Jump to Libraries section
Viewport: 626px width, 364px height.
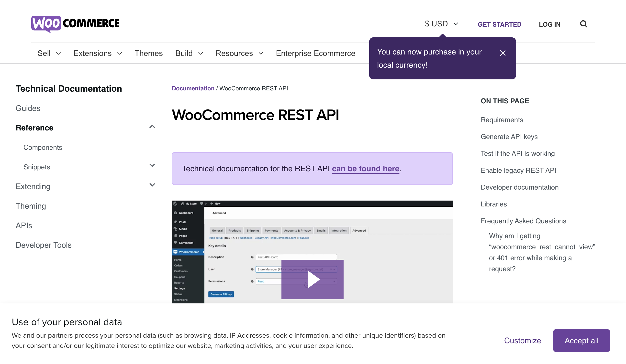(494, 204)
